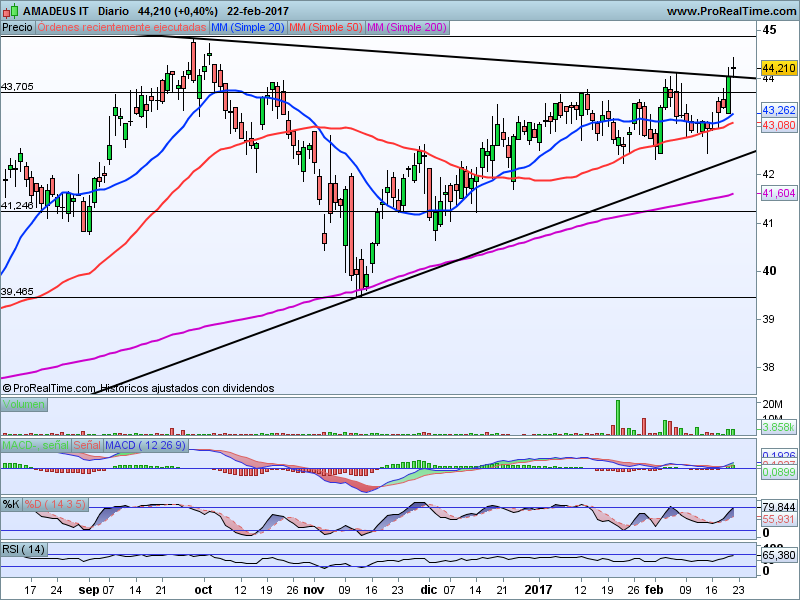Click the 39,465 horizontal level label
Viewport: 800px width, 600px height.
pos(17,292)
